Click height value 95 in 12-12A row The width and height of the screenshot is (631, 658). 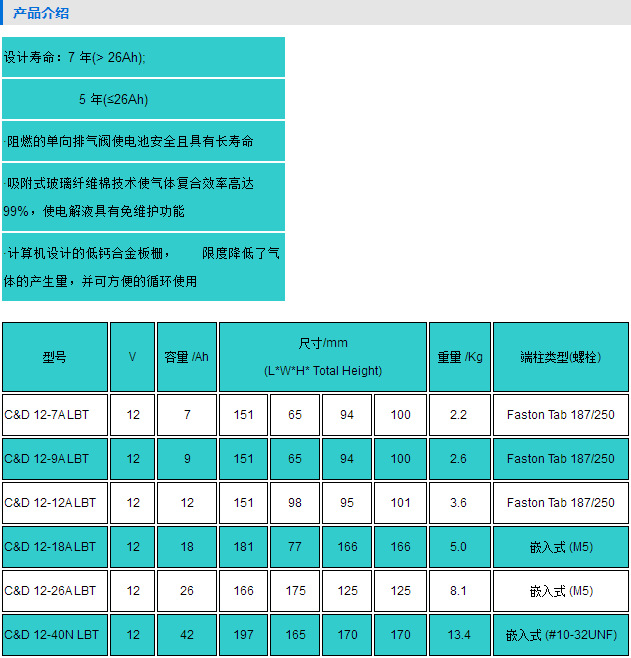pos(347,503)
